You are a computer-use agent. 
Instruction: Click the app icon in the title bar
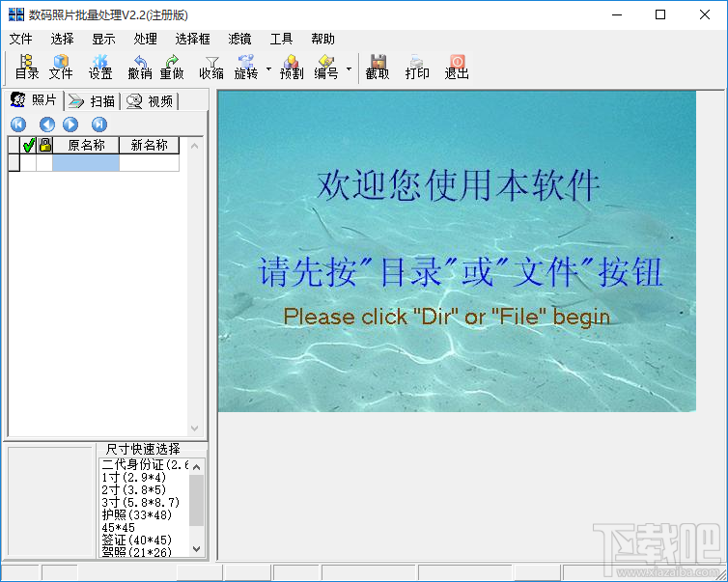coord(15,14)
